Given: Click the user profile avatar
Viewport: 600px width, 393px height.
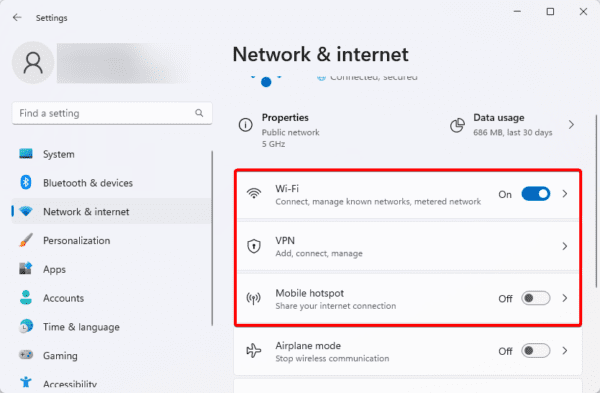Looking at the screenshot, I should (x=33, y=63).
